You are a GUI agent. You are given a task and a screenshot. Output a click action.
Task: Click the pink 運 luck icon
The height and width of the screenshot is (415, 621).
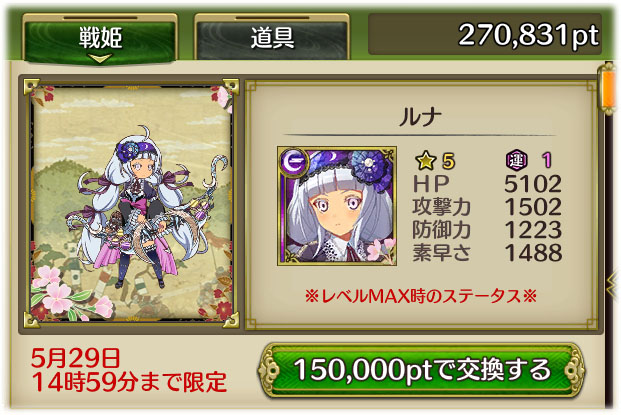coord(517,160)
